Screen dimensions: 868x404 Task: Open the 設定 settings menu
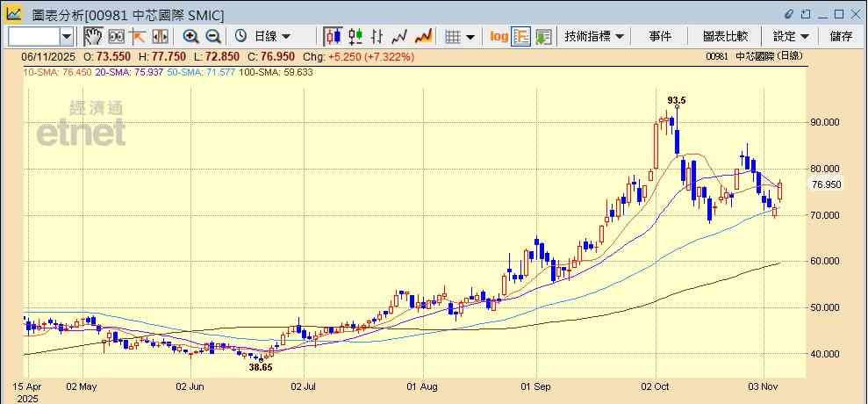(x=790, y=36)
